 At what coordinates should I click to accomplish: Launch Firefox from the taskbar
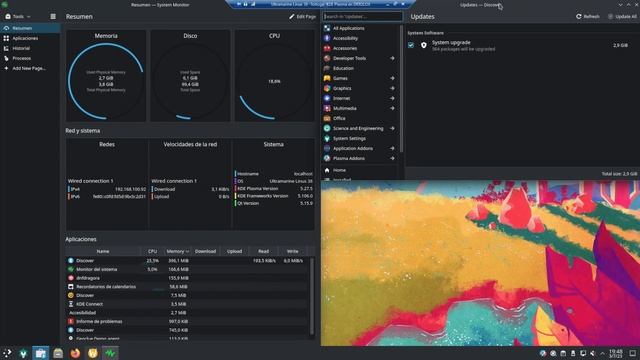[75, 353]
